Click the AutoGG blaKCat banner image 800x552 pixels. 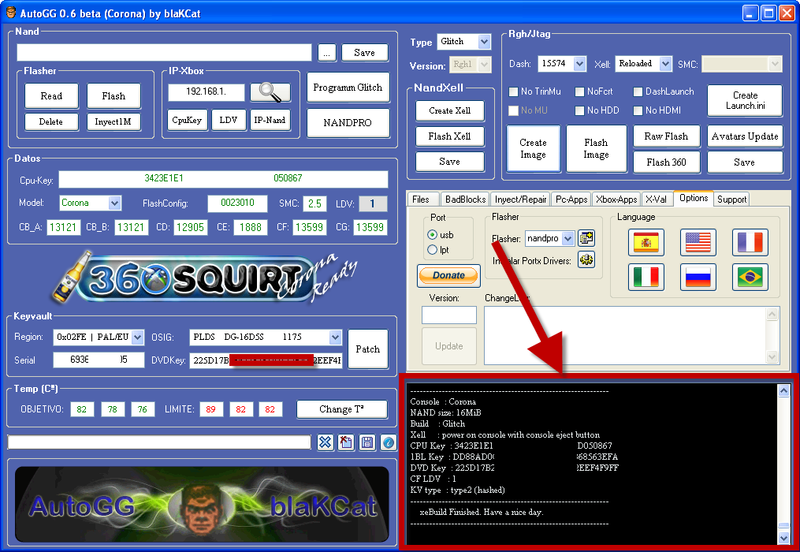[x=202, y=504]
